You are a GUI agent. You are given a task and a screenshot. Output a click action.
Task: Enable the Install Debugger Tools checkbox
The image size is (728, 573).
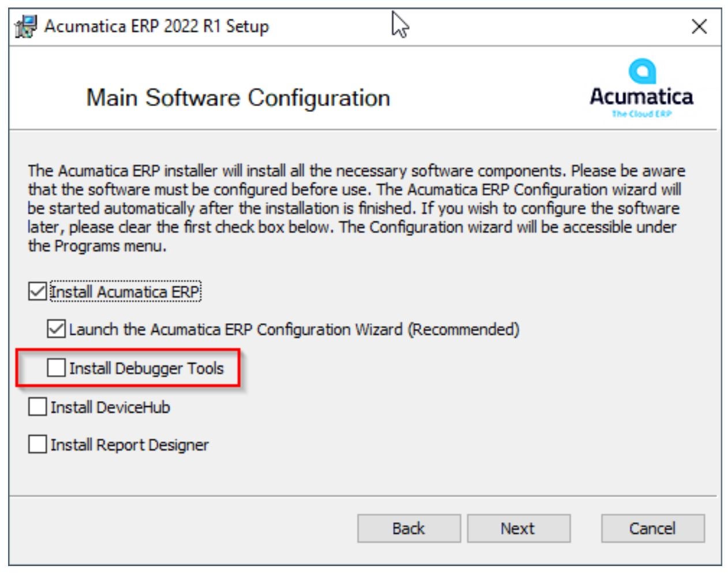(x=57, y=368)
